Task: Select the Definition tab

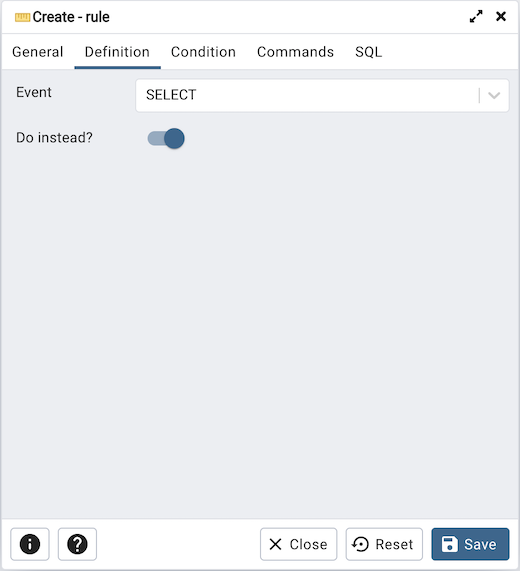Action: point(117,52)
